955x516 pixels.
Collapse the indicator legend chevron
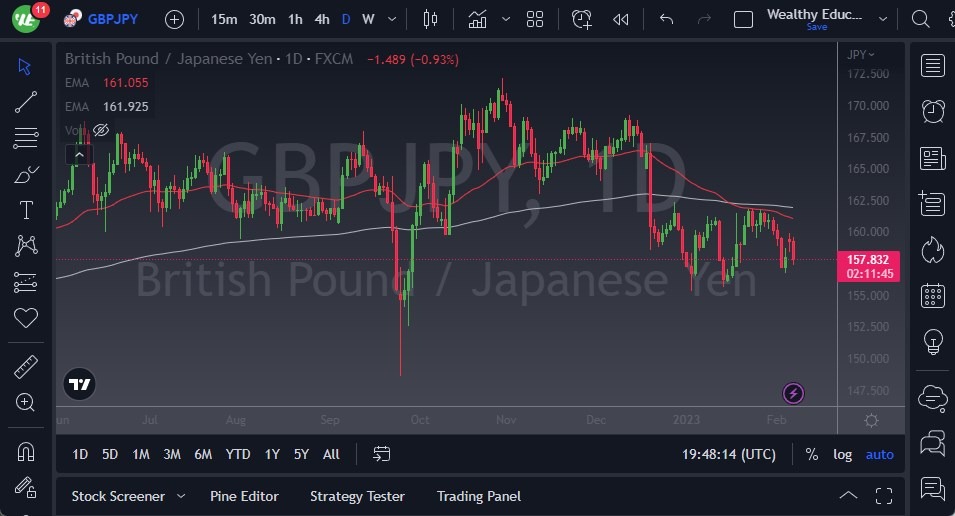(x=79, y=154)
